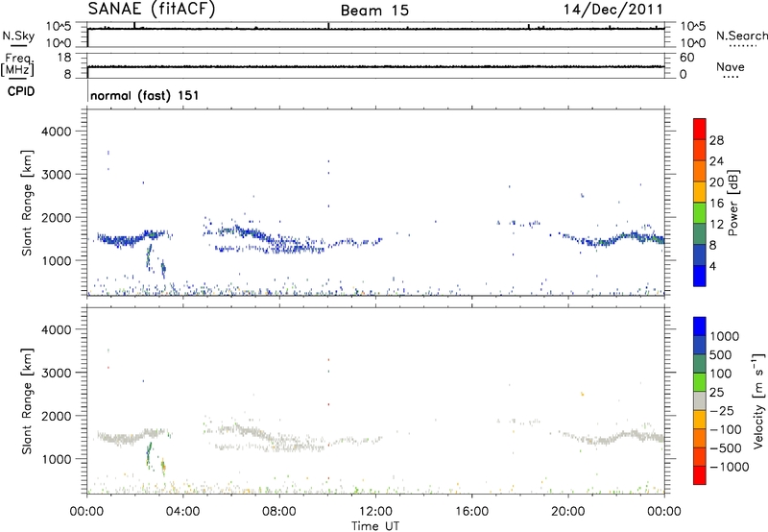Pick the teal 8–12 dB power segment
Screen dimensions: 768x532
tap(700, 233)
